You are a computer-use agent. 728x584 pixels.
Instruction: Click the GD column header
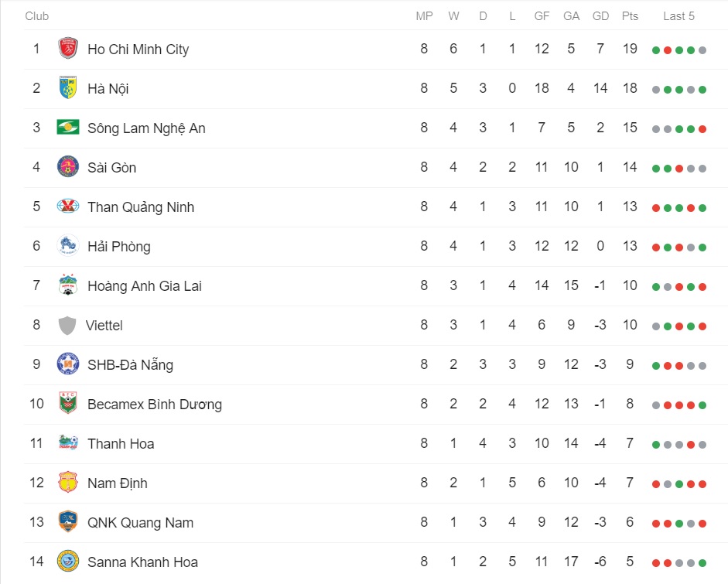(x=600, y=16)
